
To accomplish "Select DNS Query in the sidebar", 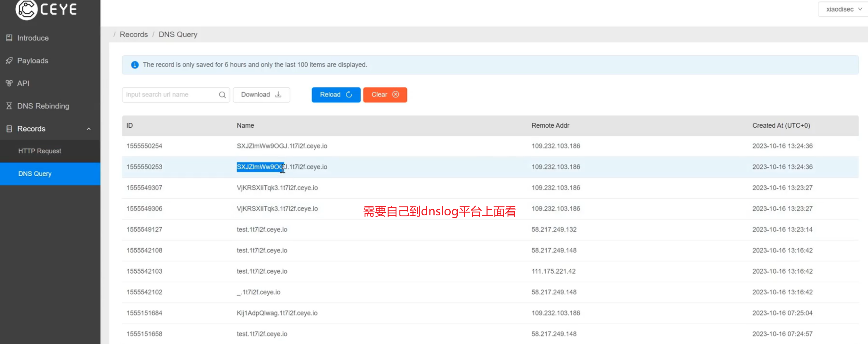I will coord(35,173).
